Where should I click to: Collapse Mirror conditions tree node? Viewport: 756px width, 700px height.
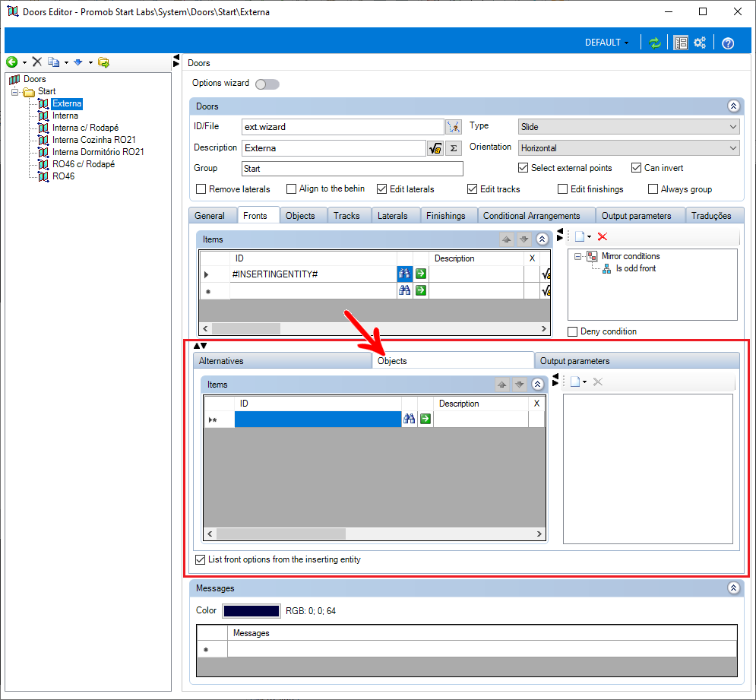point(577,257)
